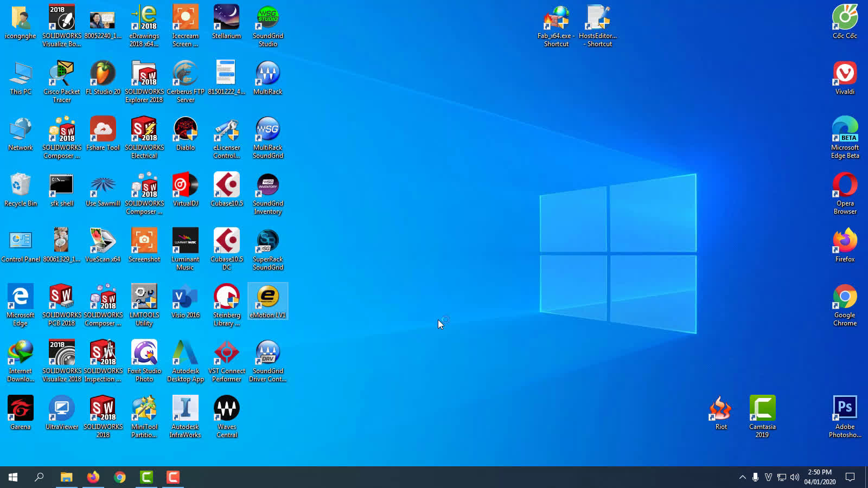868x488 pixels.
Task: Show hidden system tray icons
Action: click(x=743, y=477)
